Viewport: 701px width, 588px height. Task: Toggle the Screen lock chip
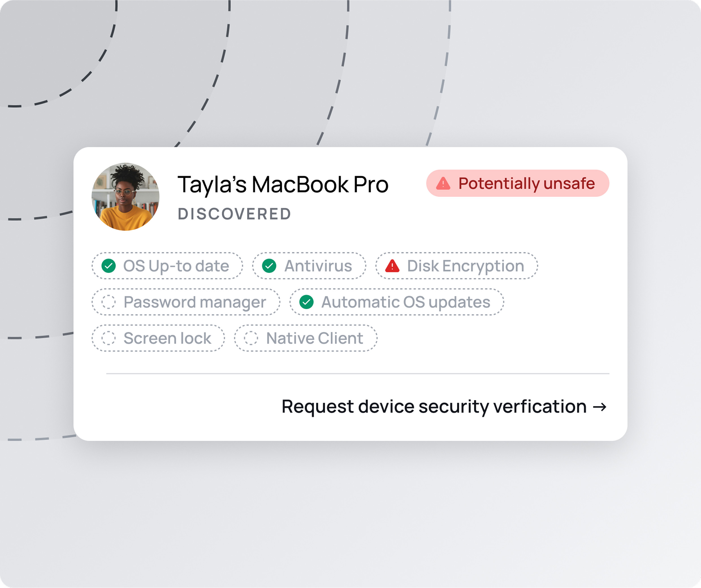pyautogui.click(x=158, y=338)
